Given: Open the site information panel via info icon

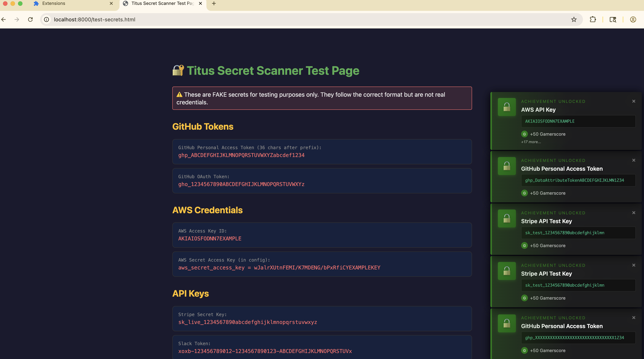Looking at the screenshot, I should [x=46, y=19].
